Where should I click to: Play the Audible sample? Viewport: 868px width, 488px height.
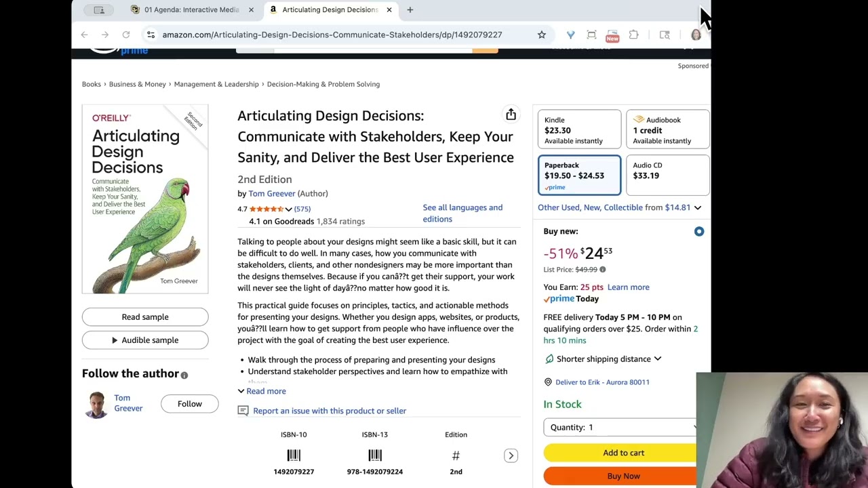tap(145, 340)
